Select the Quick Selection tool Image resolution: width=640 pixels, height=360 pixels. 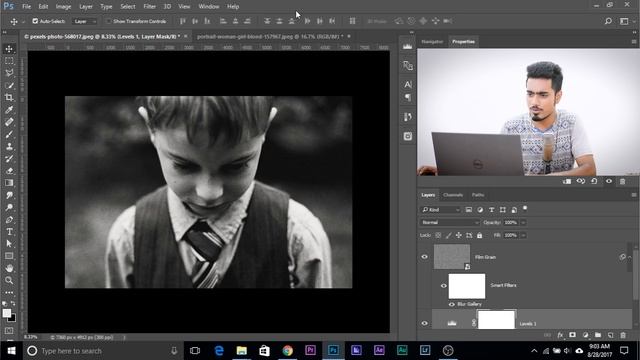[9, 85]
